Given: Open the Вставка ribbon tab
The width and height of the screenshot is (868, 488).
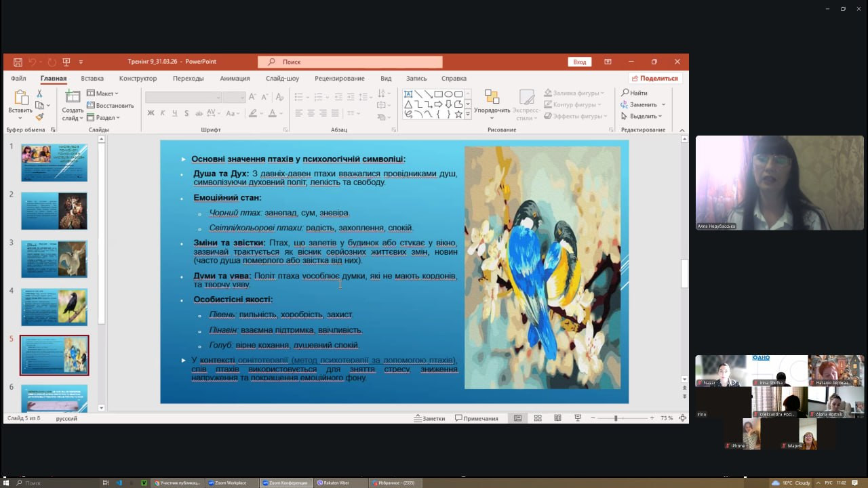Looking at the screenshot, I should click(92, 79).
